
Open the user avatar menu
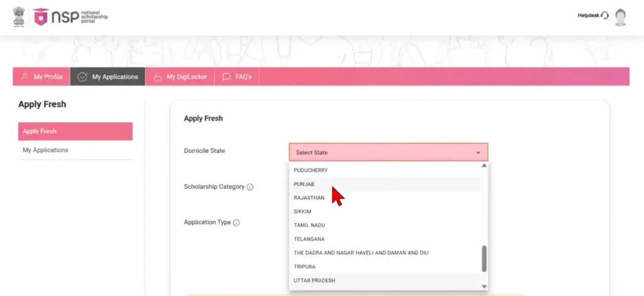coord(621,17)
